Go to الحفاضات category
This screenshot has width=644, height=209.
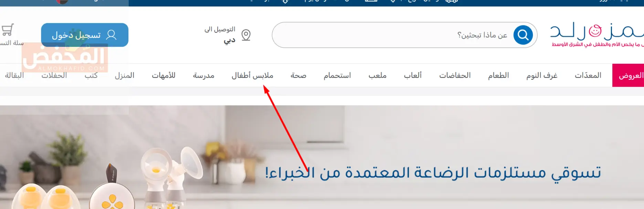click(x=455, y=75)
